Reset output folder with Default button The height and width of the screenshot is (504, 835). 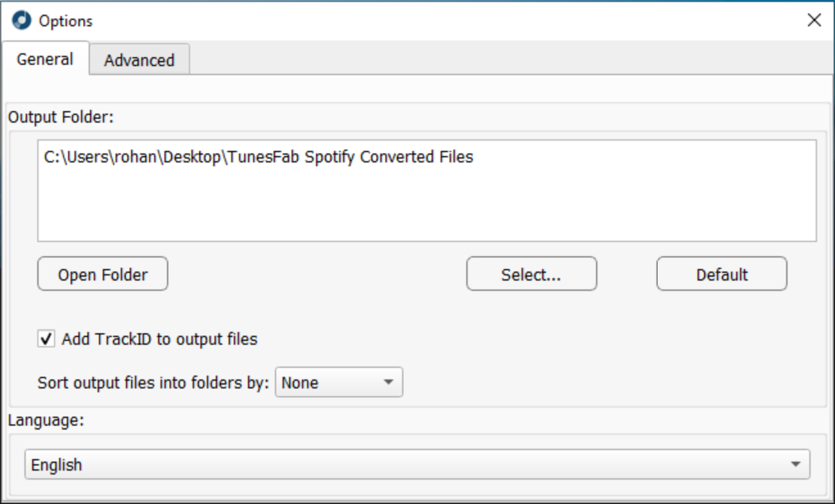pyautogui.click(x=721, y=274)
